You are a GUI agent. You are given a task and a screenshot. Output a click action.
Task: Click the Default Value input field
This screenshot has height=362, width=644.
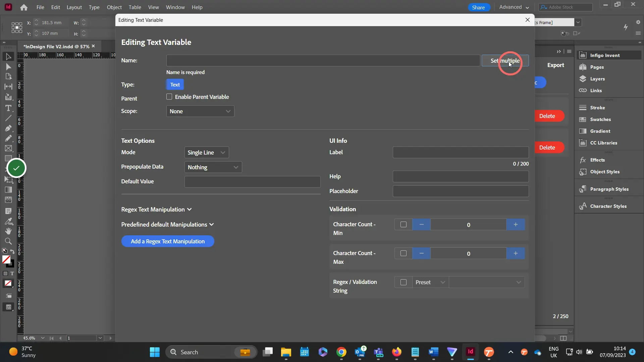point(253,182)
